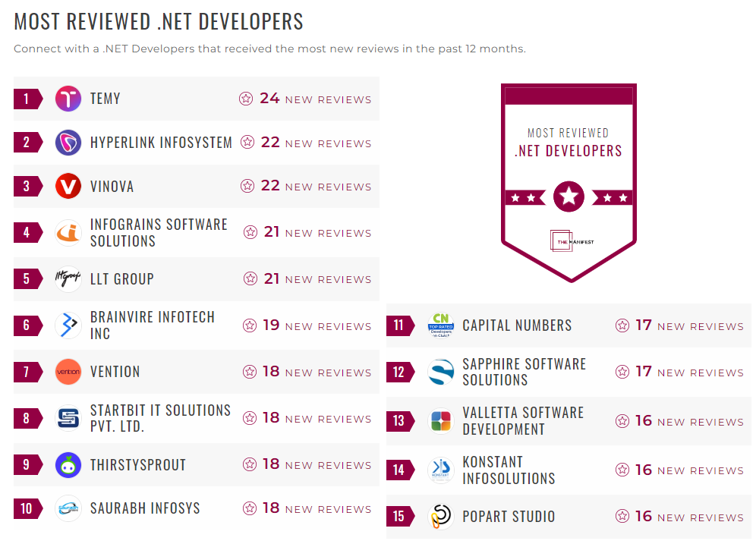Click the Hyperlink InfoSystem logo icon
The width and height of the screenshot is (756, 544).
(68, 143)
